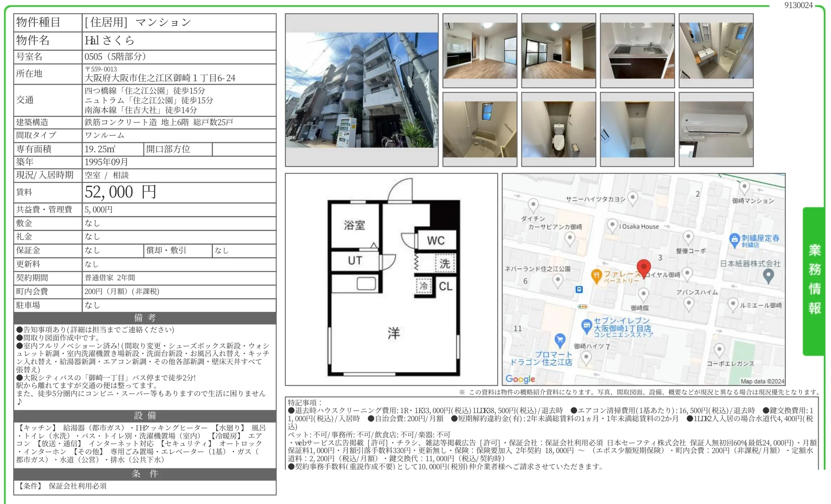831x504 pixels.
Task: Click the サニーハイツタカヨシ map pin
Action: pyautogui.click(x=633, y=198)
